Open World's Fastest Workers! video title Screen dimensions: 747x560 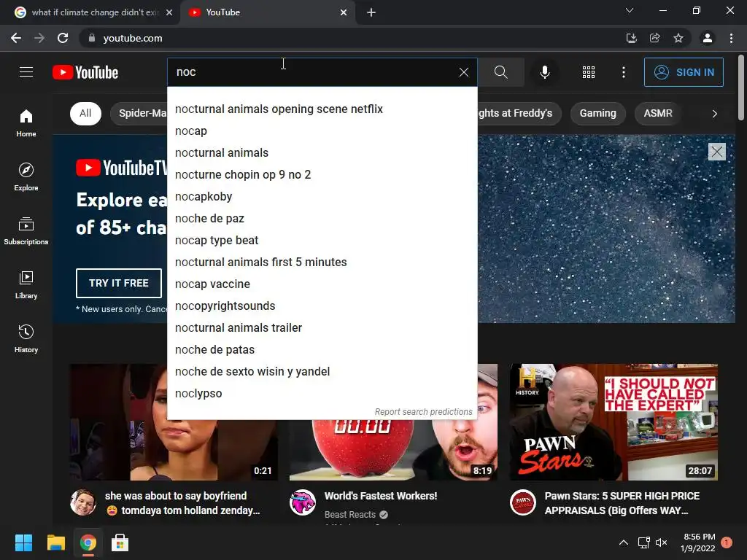[x=381, y=496]
